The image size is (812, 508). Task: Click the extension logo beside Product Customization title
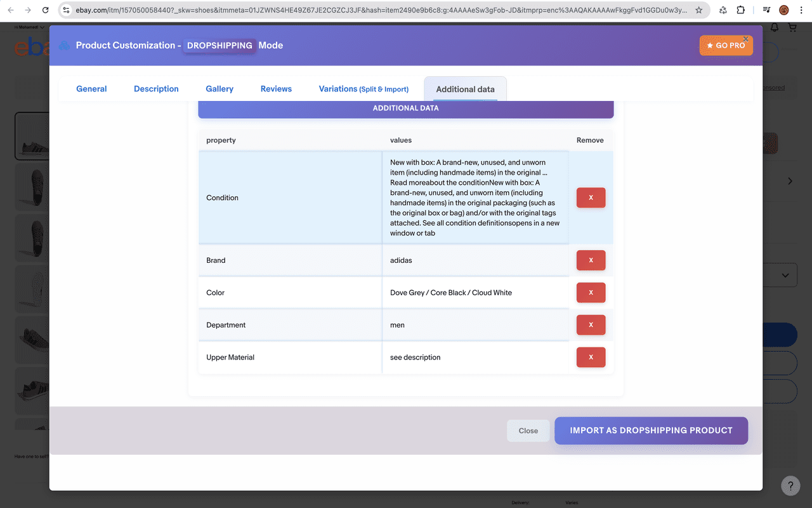click(63, 45)
